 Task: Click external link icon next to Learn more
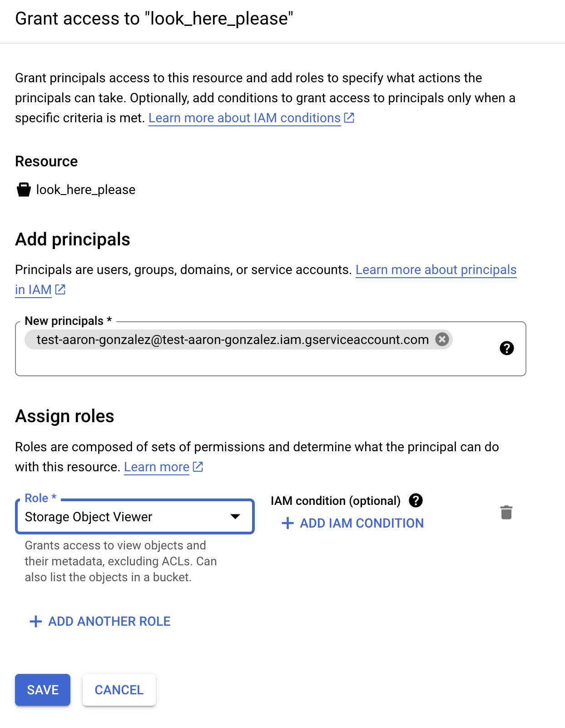point(198,467)
